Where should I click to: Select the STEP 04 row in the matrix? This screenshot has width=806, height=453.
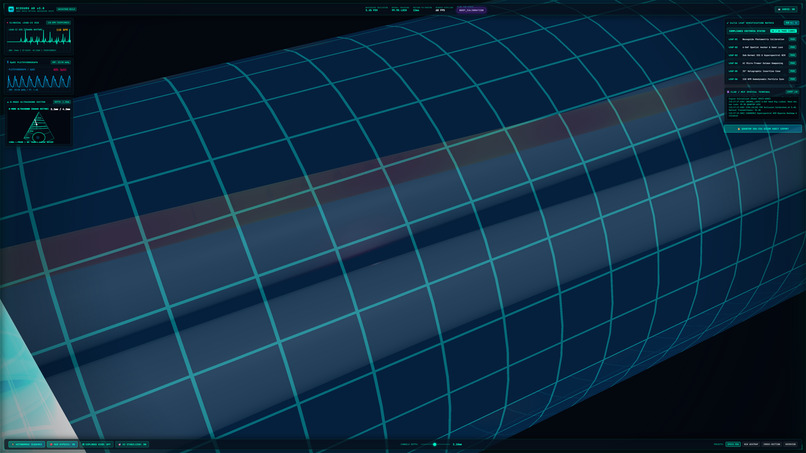762,63
